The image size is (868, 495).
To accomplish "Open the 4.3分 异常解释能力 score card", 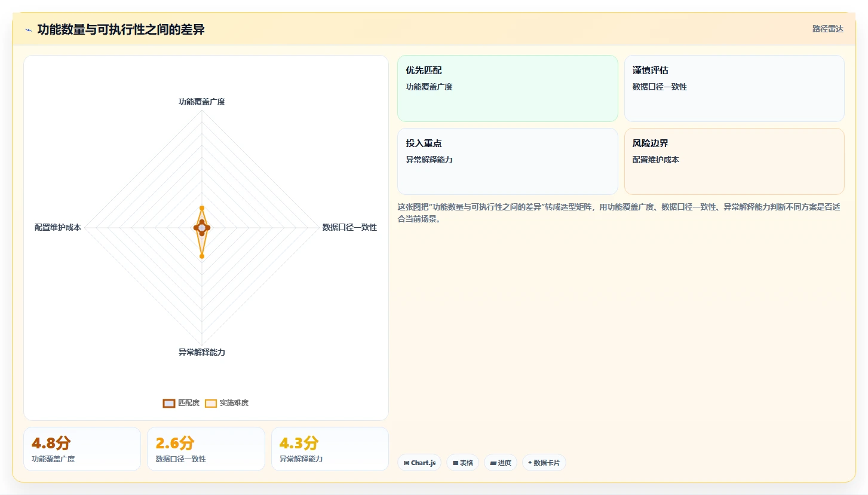I will click(x=330, y=449).
